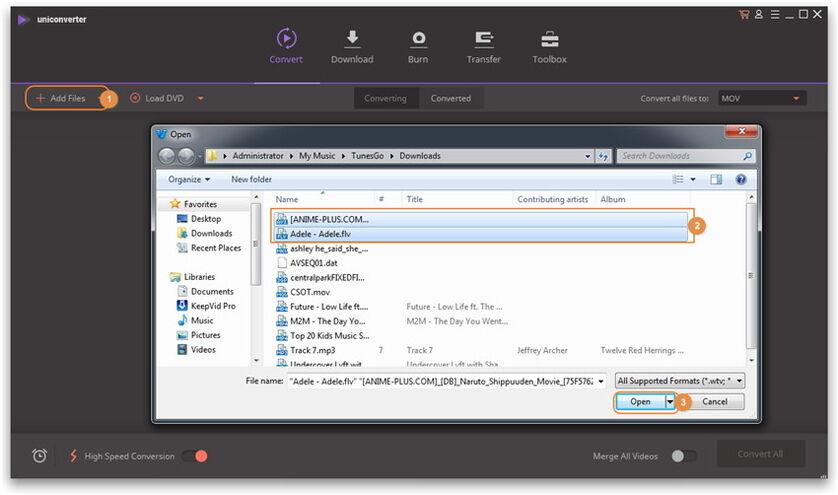Click the Cancel button in dialog
This screenshot has width=838, height=495.
(714, 402)
